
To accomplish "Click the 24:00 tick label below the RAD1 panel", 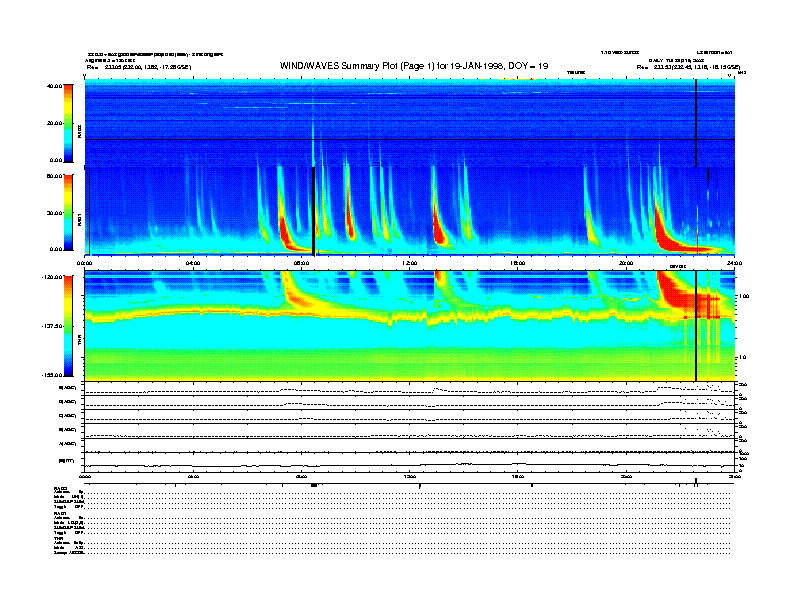I will coord(734,263).
